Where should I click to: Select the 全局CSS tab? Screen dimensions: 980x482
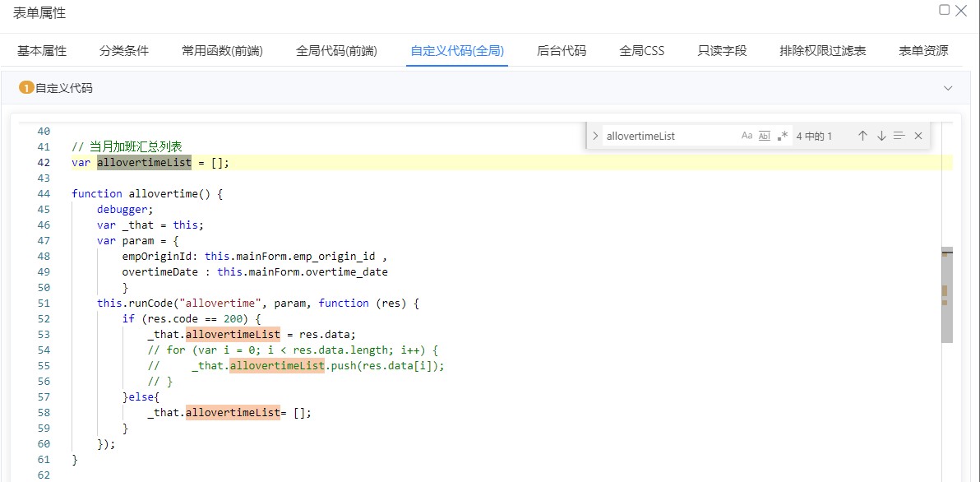641,51
